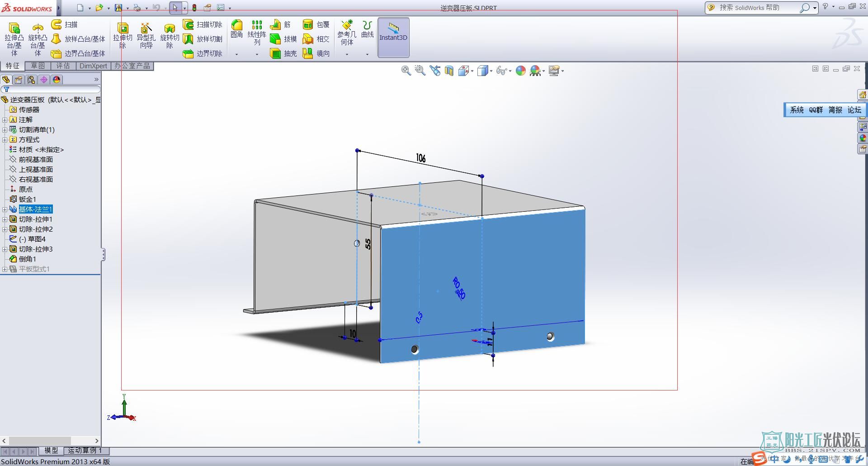Choose the Boundary Boss/Base (边界凸台/基体) feature
This screenshot has height=466, width=868.
coord(78,53)
